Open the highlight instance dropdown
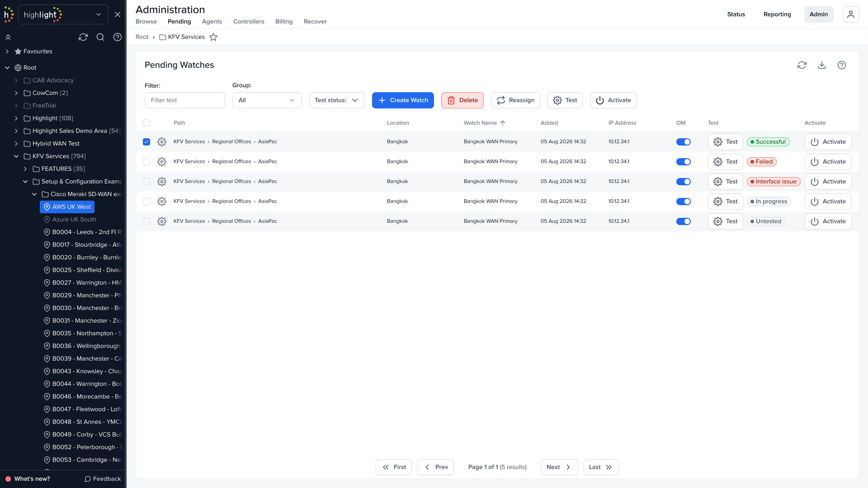 (x=63, y=14)
